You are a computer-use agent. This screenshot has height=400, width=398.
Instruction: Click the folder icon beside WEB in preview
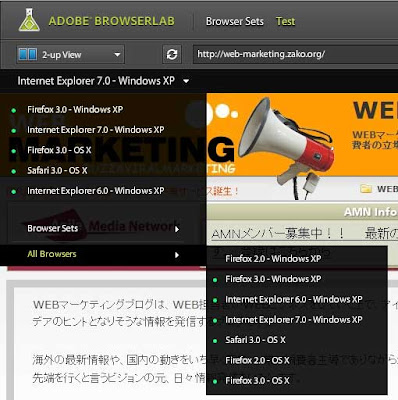click(366, 189)
